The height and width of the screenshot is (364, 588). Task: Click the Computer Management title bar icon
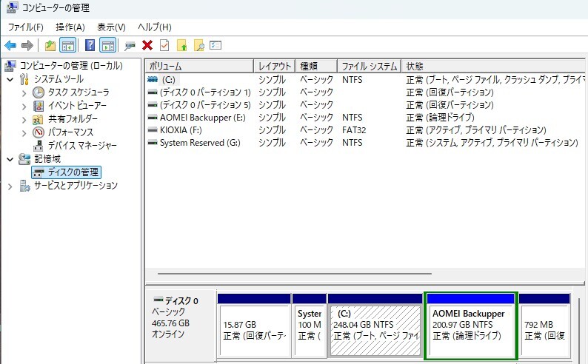coord(13,7)
